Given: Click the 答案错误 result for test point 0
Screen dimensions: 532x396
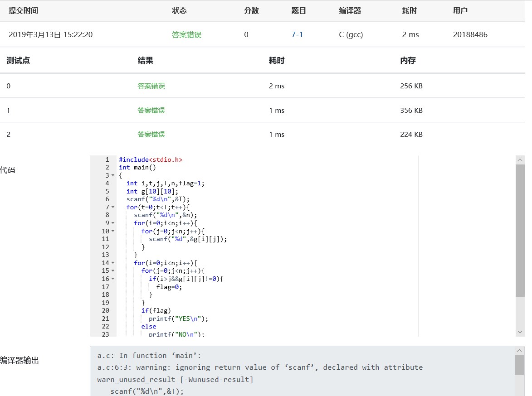Looking at the screenshot, I should (151, 86).
